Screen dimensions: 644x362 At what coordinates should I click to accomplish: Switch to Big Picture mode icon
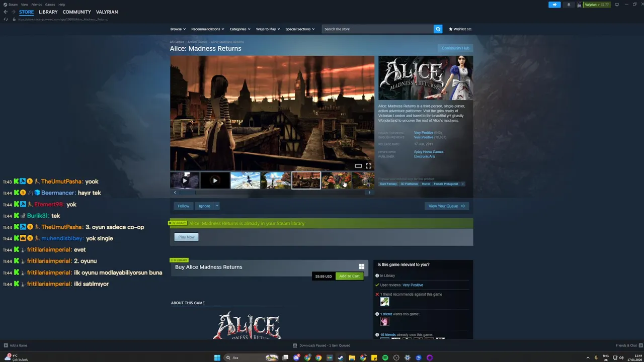tap(616, 5)
